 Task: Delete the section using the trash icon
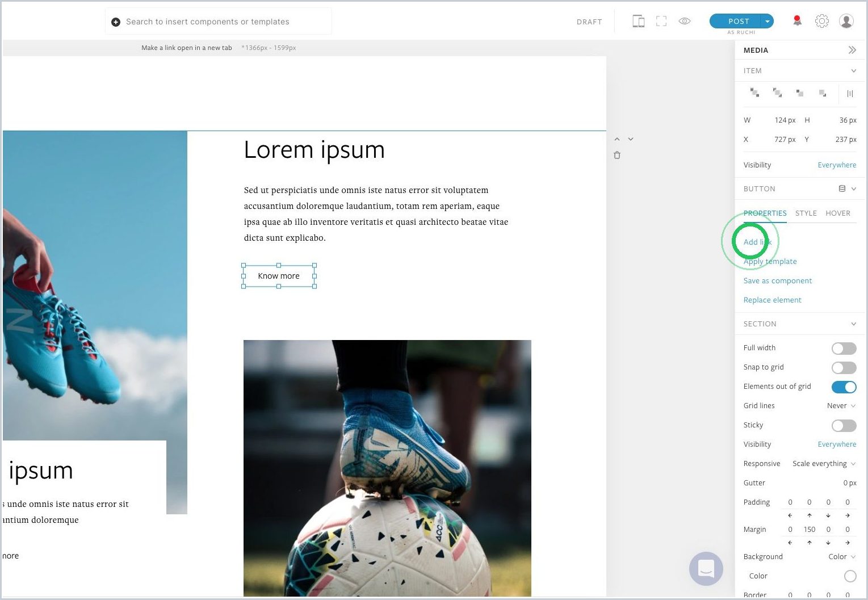pyautogui.click(x=617, y=155)
